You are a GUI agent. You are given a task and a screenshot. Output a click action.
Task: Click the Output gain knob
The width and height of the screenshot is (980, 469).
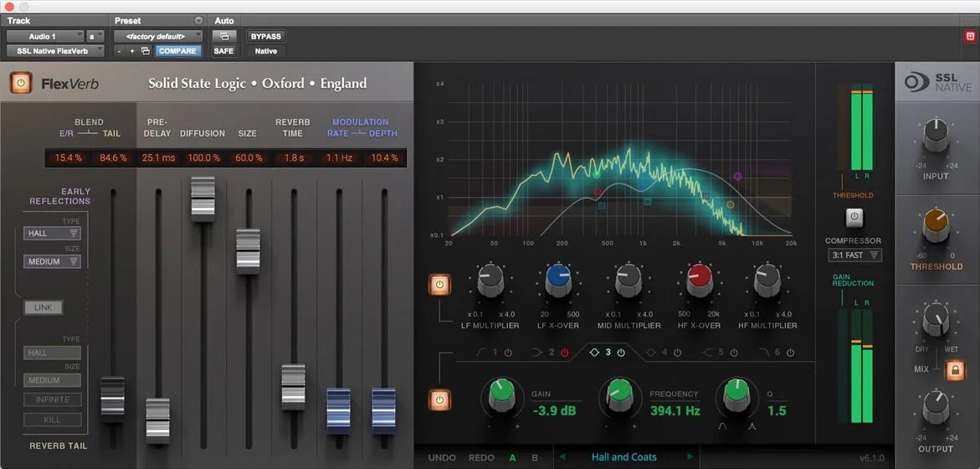(936, 406)
